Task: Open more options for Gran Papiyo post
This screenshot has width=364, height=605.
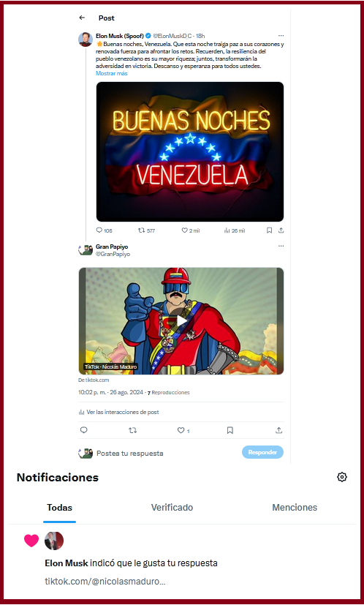Action: [x=281, y=246]
